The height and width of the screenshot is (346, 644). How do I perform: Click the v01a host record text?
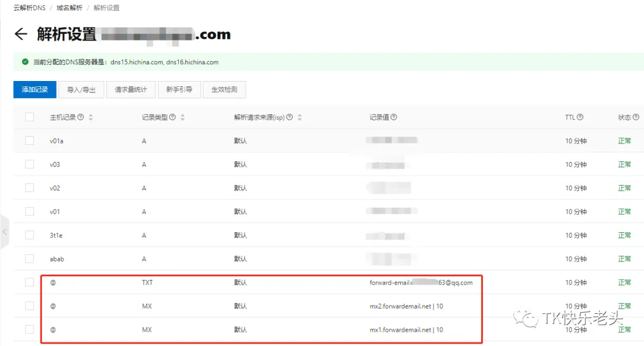tap(57, 141)
